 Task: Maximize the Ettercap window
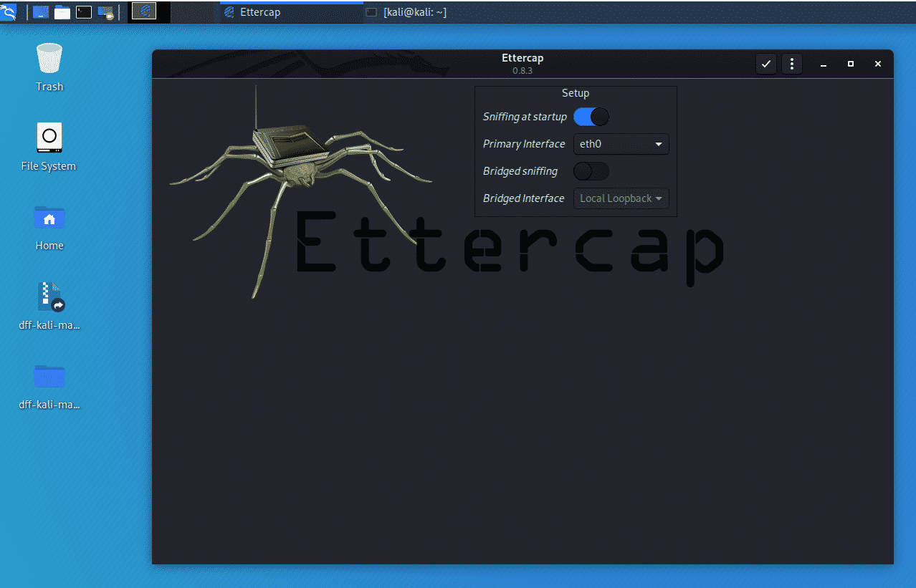pyautogui.click(x=851, y=64)
